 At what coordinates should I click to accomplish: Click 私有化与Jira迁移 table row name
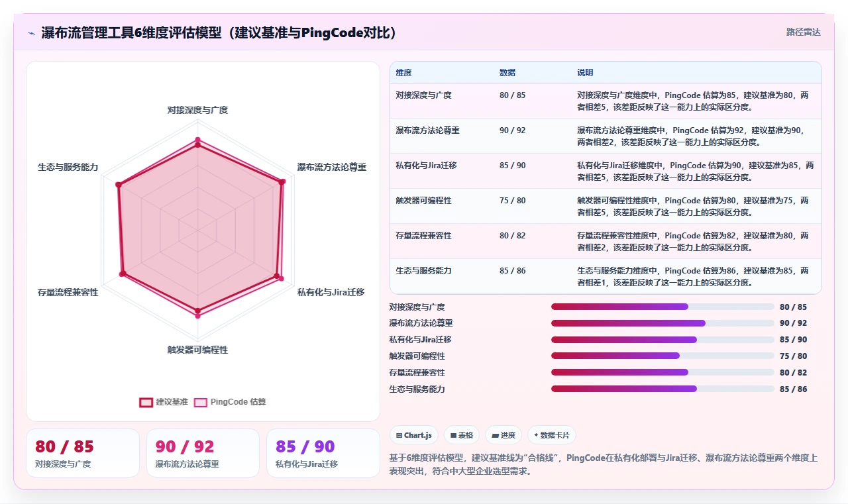[x=426, y=166]
